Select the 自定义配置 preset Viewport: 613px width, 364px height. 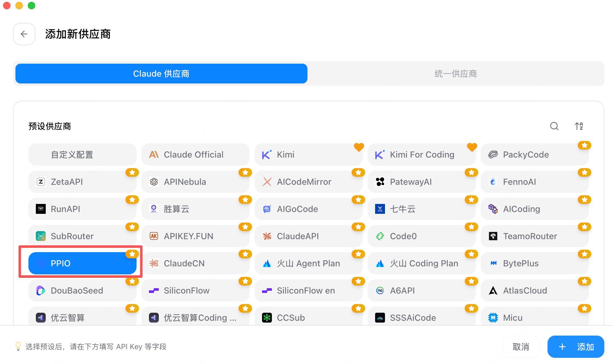click(82, 154)
